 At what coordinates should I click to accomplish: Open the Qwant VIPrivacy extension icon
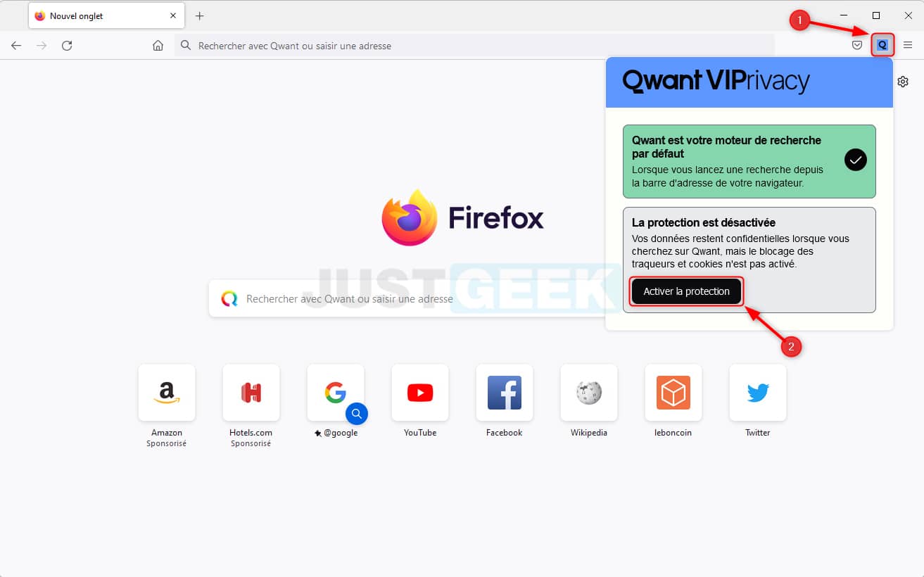882,45
